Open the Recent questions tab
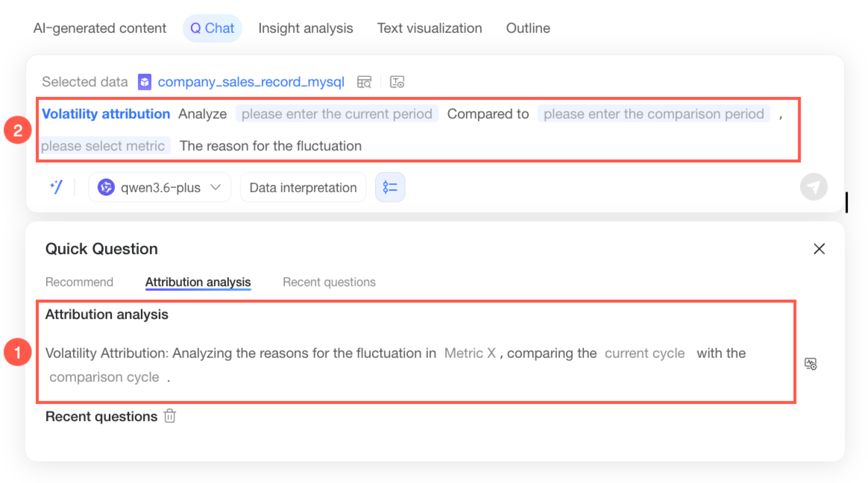868x483 pixels. click(329, 282)
